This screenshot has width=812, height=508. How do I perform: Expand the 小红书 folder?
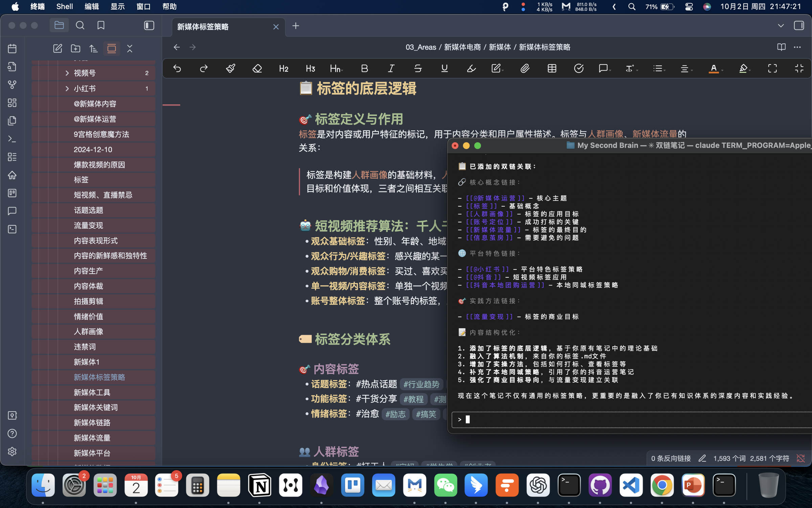pyautogui.click(x=67, y=88)
